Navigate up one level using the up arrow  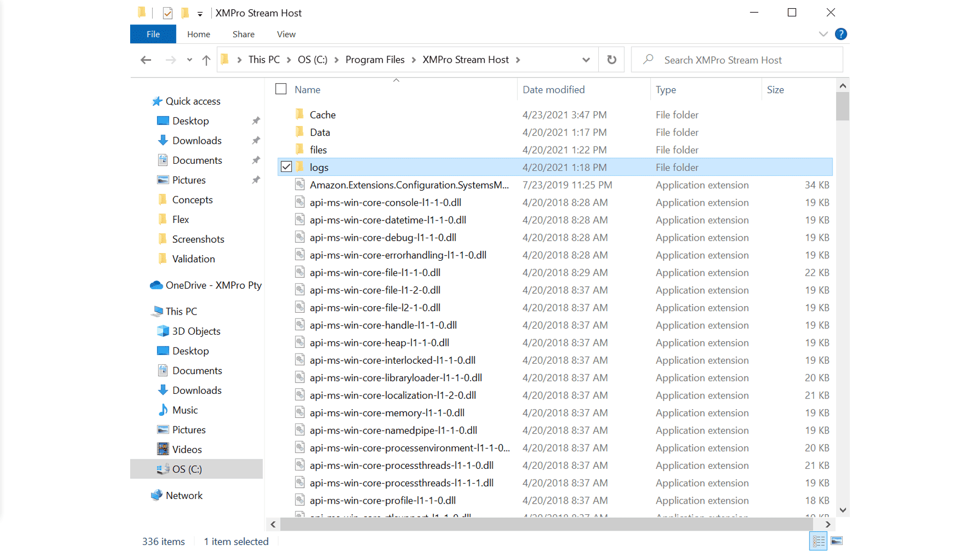coord(206,59)
